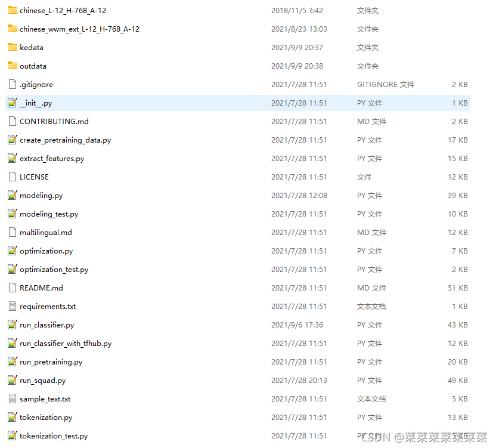The width and height of the screenshot is (496, 448).
Task: Click the modified time 2021/9/6 17:36
Action: point(297,325)
